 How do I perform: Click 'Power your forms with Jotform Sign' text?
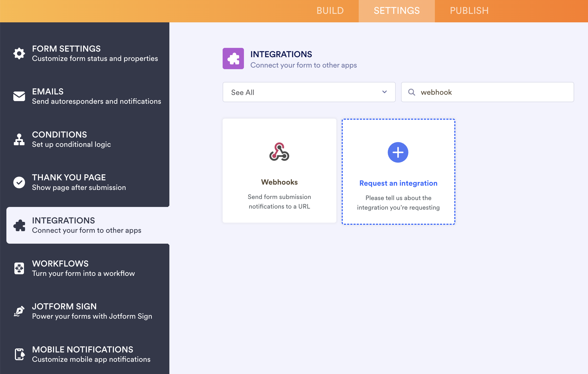[92, 316]
